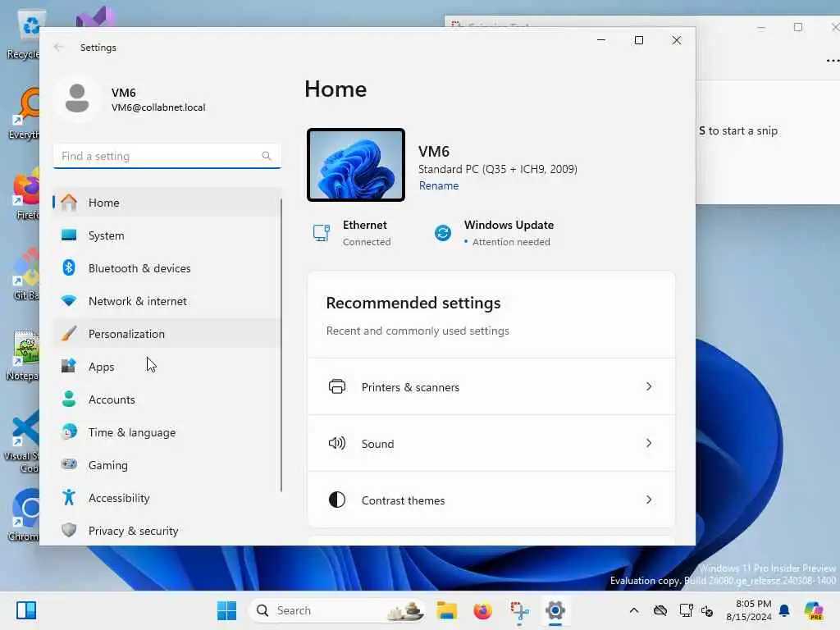Click the Sound speaker icon
The height and width of the screenshot is (630, 840).
(337, 443)
